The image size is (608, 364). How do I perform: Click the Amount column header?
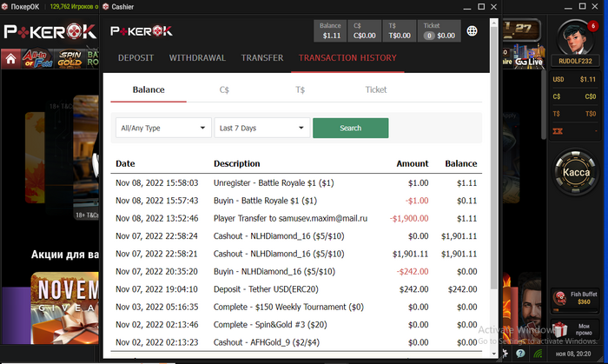pos(413,163)
